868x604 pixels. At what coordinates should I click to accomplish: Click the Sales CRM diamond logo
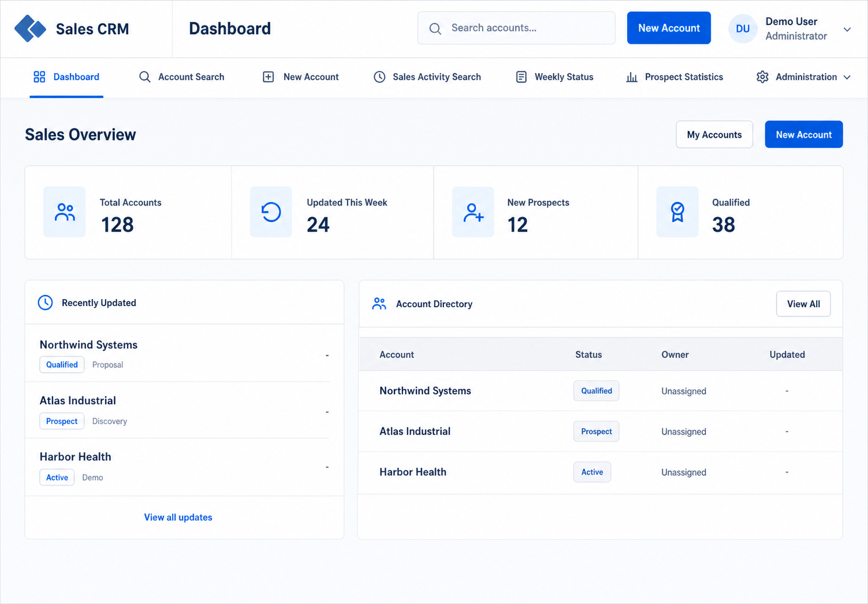click(30, 28)
